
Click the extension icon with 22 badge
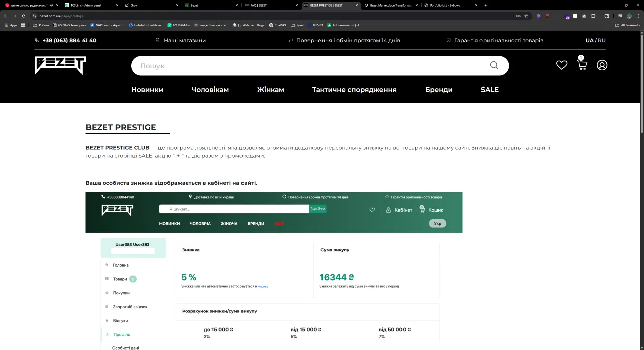[567, 16]
